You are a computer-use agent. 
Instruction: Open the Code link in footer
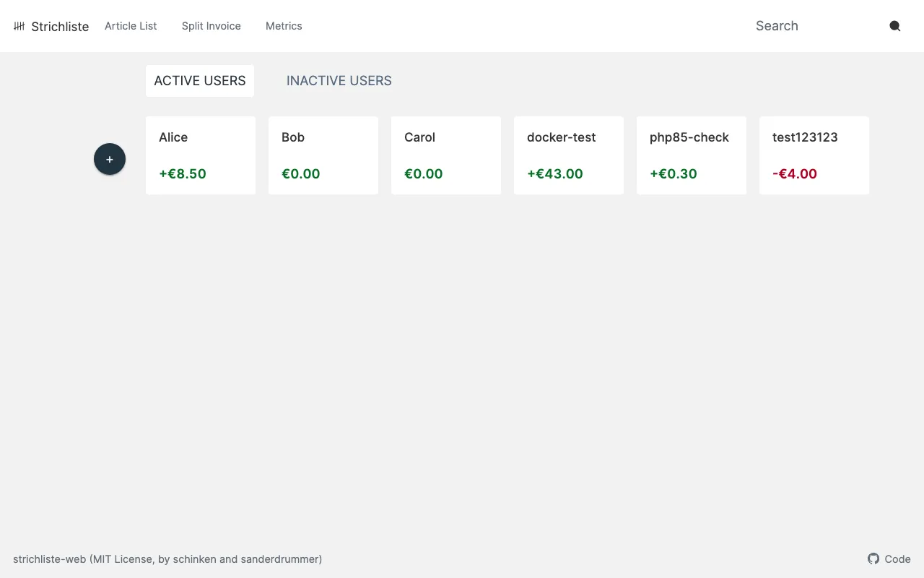click(x=897, y=559)
